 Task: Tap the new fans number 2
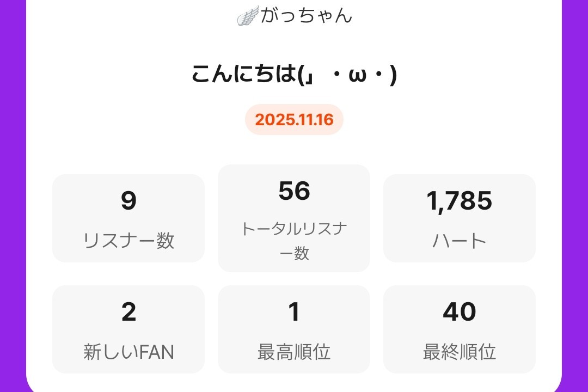tap(128, 312)
